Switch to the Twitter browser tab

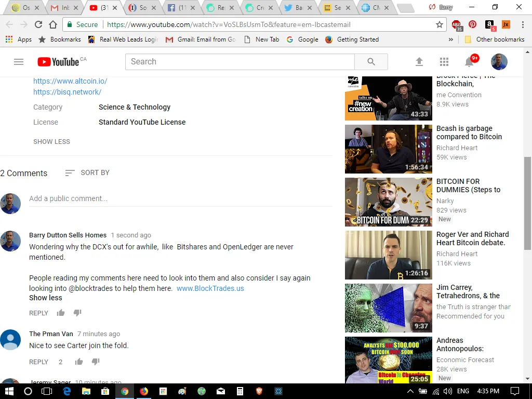297,7
